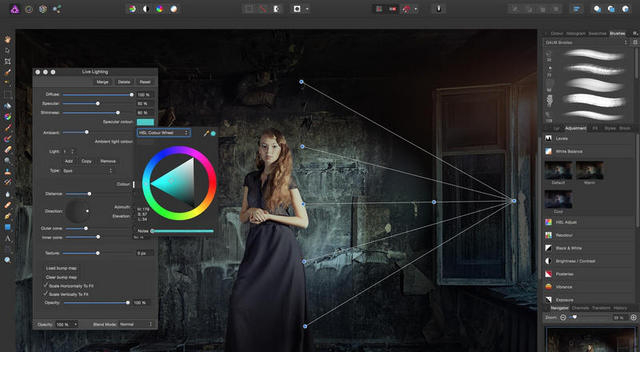The image size is (640, 366).
Task: Click the White Balance adjustment icon
Action: [x=549, y=151]
